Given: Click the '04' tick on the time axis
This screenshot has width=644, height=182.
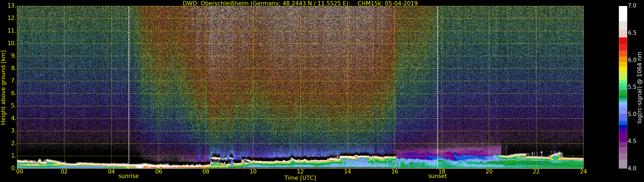Looking at the screenshot, I should click(111, 172).
